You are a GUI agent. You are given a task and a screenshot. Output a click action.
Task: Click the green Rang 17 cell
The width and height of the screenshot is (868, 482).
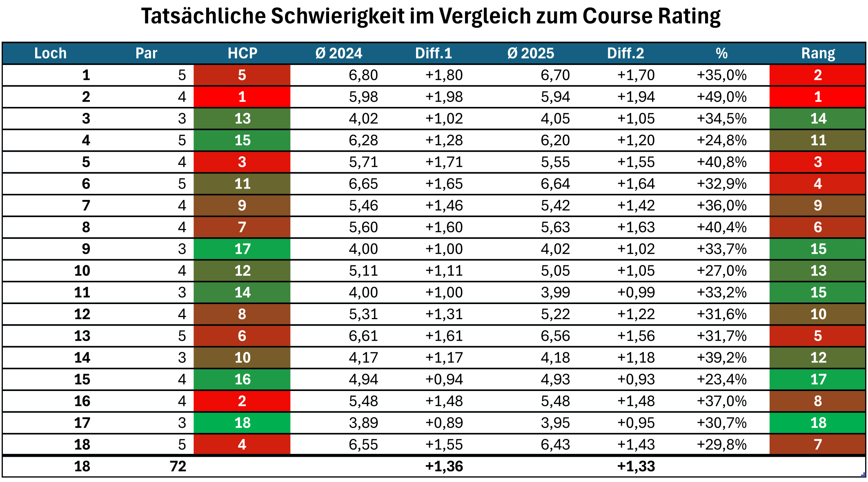coord(818,380)
